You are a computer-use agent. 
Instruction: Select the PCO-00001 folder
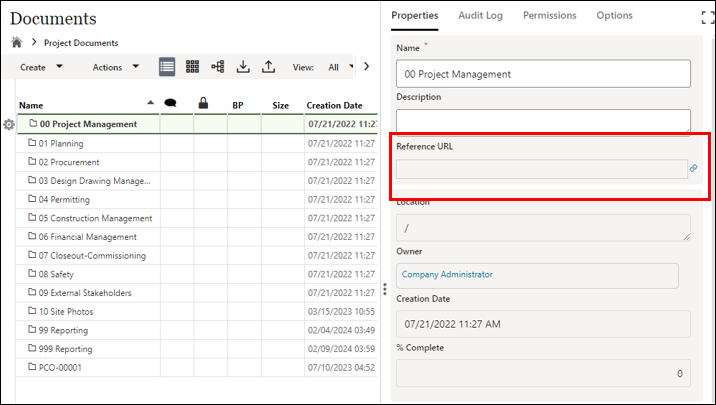[60, 368]
